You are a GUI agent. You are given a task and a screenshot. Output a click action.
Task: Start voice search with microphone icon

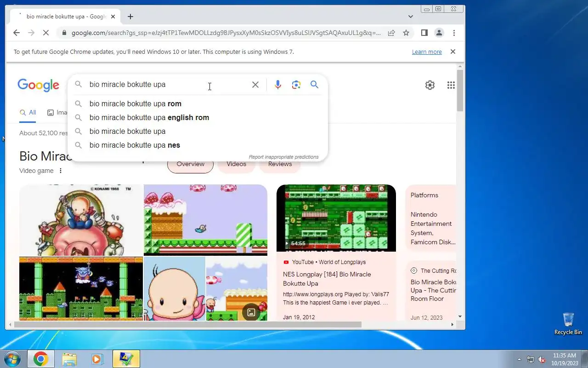coord(277,85)
